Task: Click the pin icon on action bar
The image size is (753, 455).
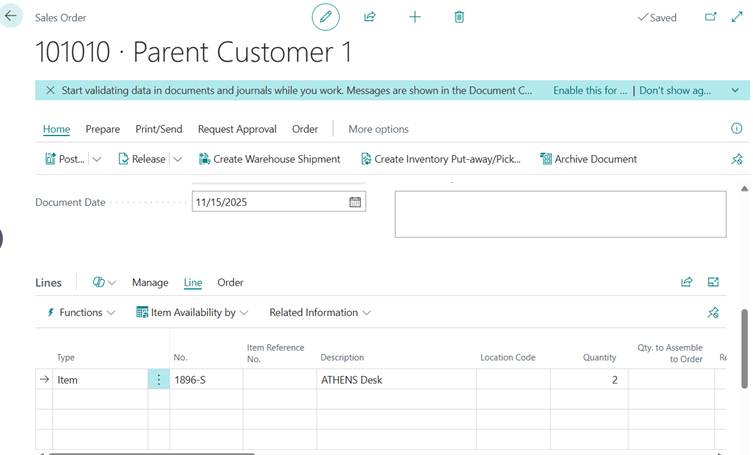Action: [737, 159]
